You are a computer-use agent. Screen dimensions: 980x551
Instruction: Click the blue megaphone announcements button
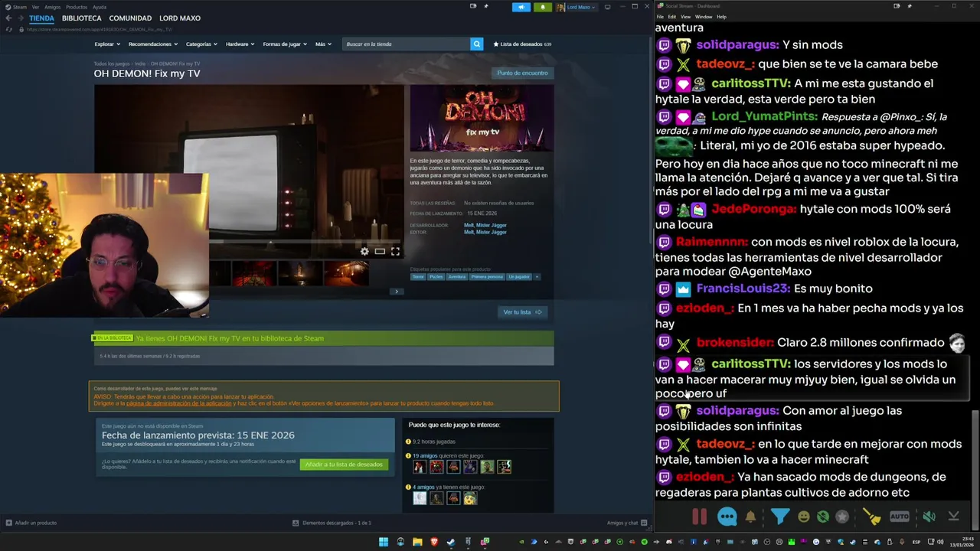(521, 7)
